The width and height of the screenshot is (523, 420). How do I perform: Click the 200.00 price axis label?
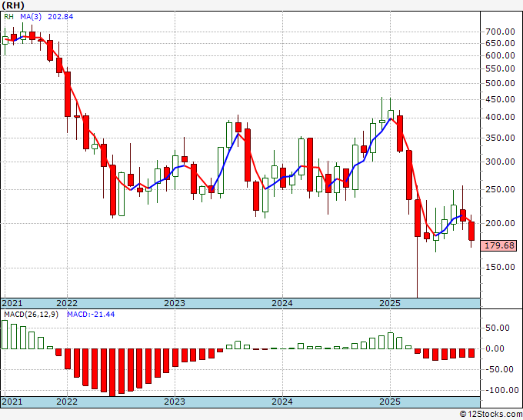[500, 223]
